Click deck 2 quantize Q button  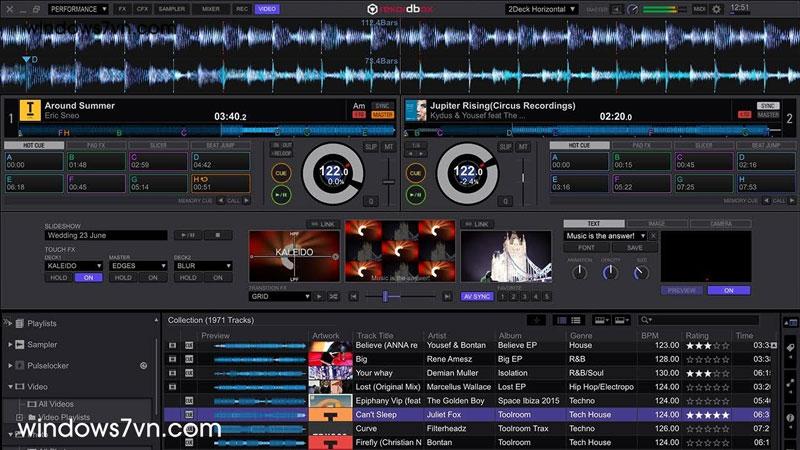[506, 202]
